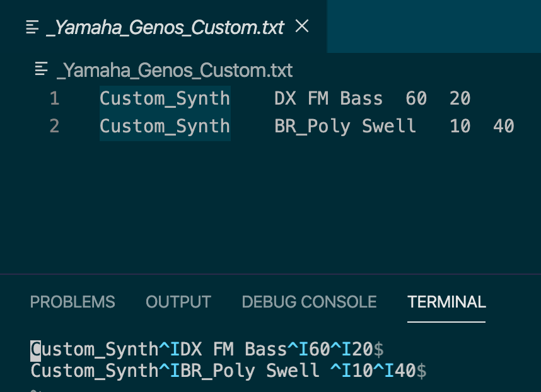The height and width of the screenshot is (392, 541).
Task: Click the value 10 on line 2
Action: tap(460, 126)
